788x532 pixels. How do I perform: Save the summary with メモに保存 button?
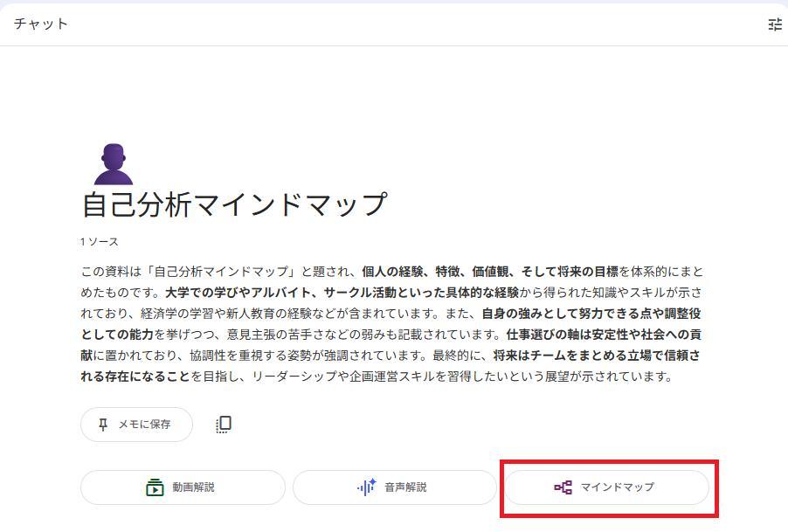[136, 425]
